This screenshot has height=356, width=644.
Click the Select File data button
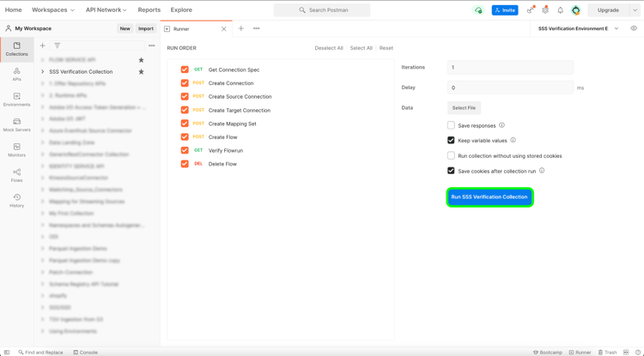(464, 108)
